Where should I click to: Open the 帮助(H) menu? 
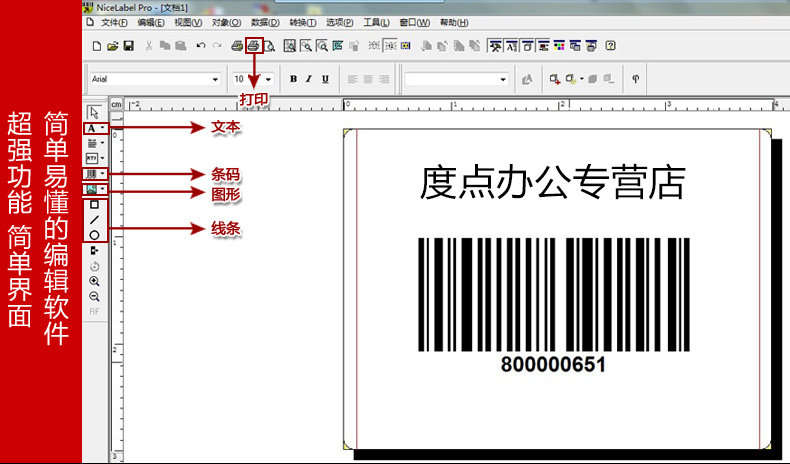(x=454, y=23)
